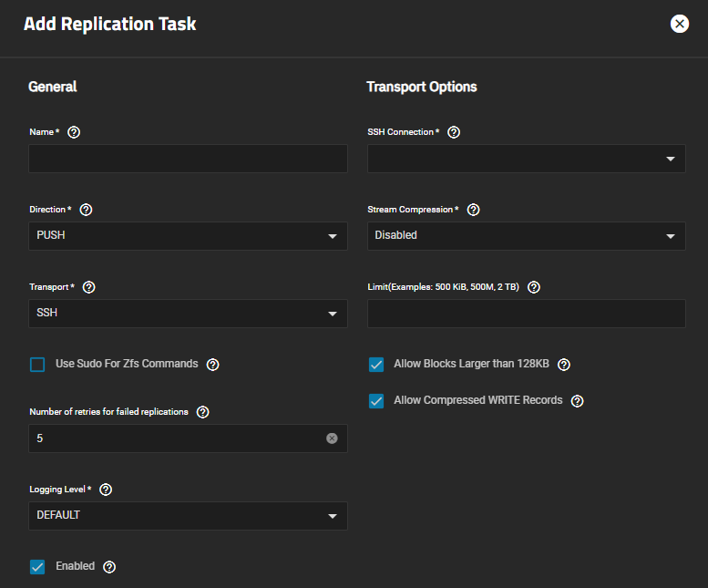
Task: Clear the number of retries value
Action: tap(332, 438)
